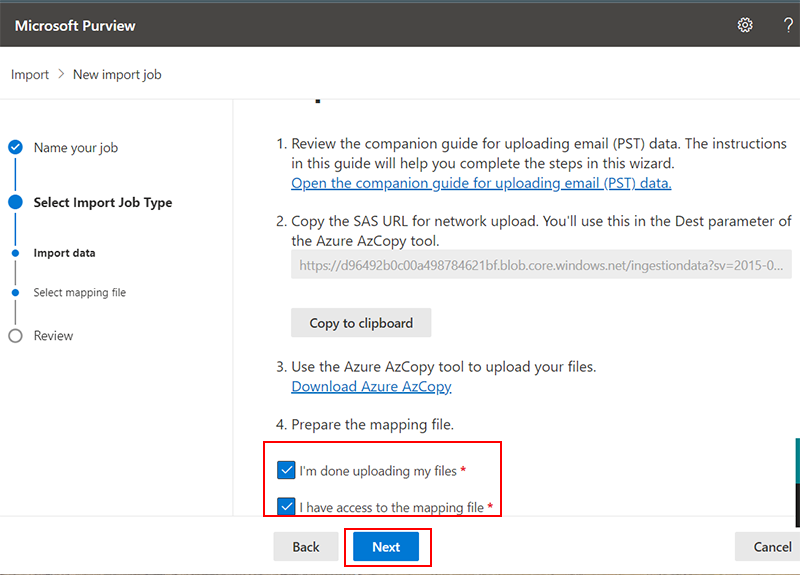The image size is (800, 575).
Task: Open the Name your job step
Action: coord(76,147)
